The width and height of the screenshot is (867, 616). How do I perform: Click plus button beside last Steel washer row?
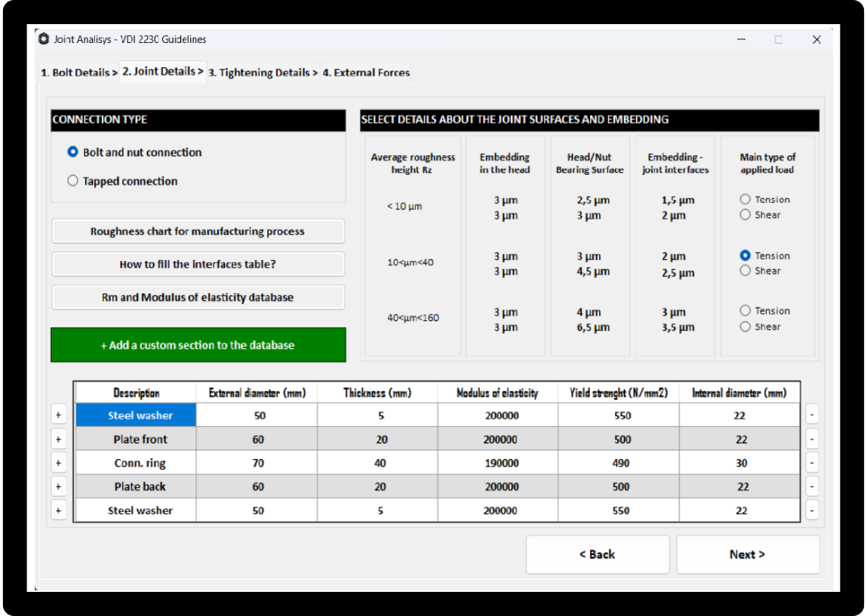[59, 510]
